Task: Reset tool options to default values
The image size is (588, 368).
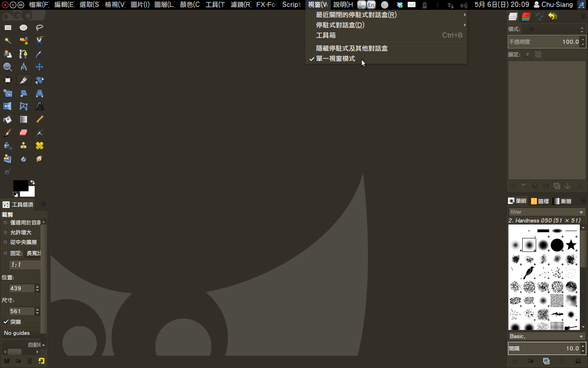Action: [x=41, y=361]
